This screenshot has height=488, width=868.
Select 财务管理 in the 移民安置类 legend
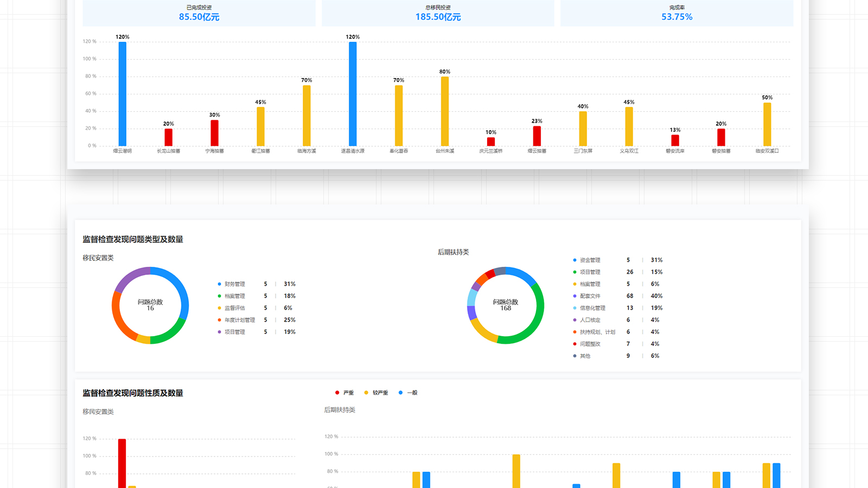234,284
